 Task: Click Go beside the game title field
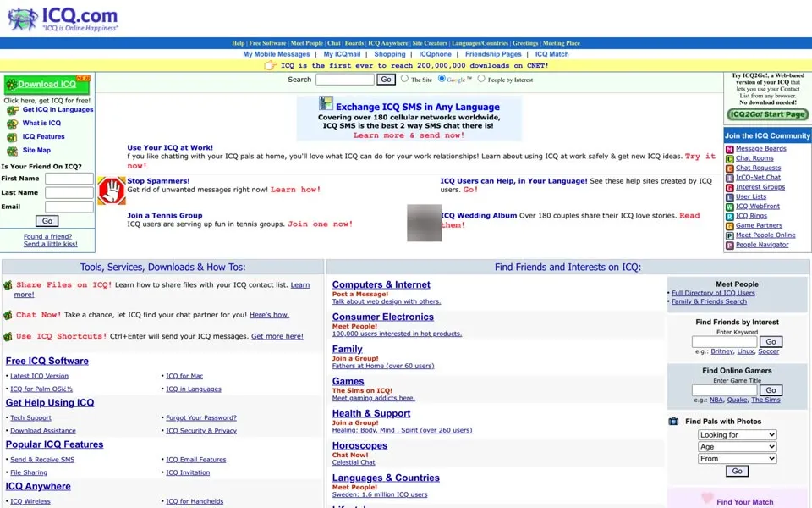click(x=771, y=390)
